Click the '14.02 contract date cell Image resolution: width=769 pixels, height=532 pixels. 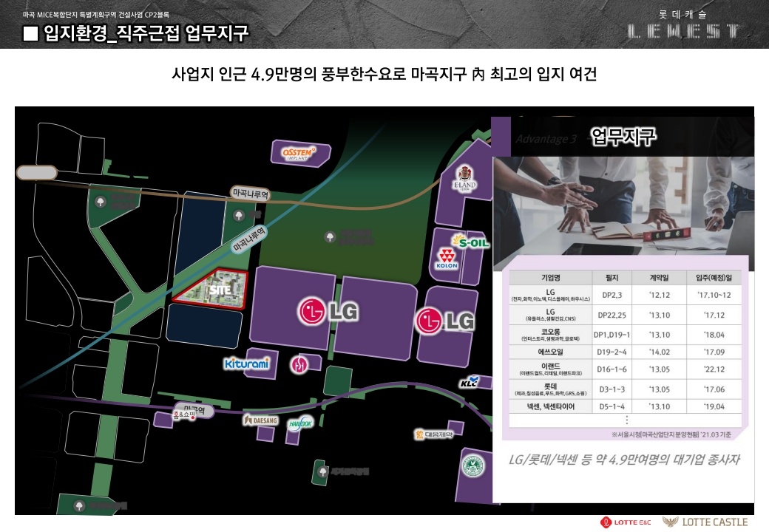coord(659,352)
